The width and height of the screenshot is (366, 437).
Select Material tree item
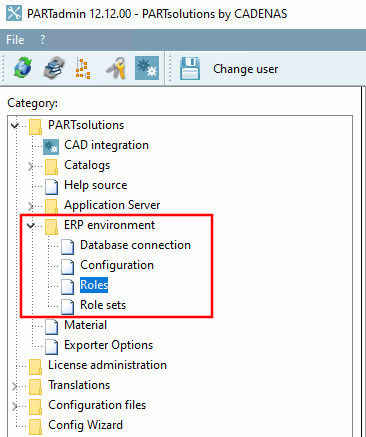(x=86, y=325)
